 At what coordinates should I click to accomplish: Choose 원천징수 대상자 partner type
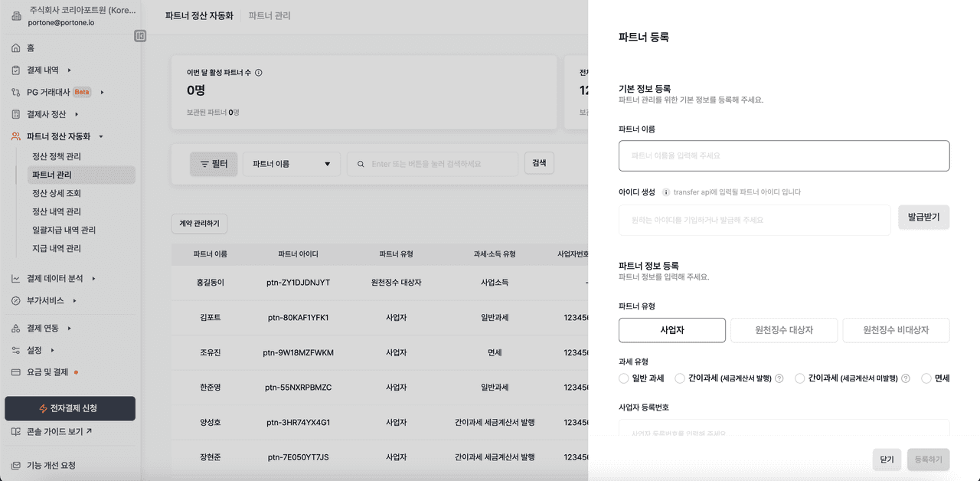[x=784, y=330]
